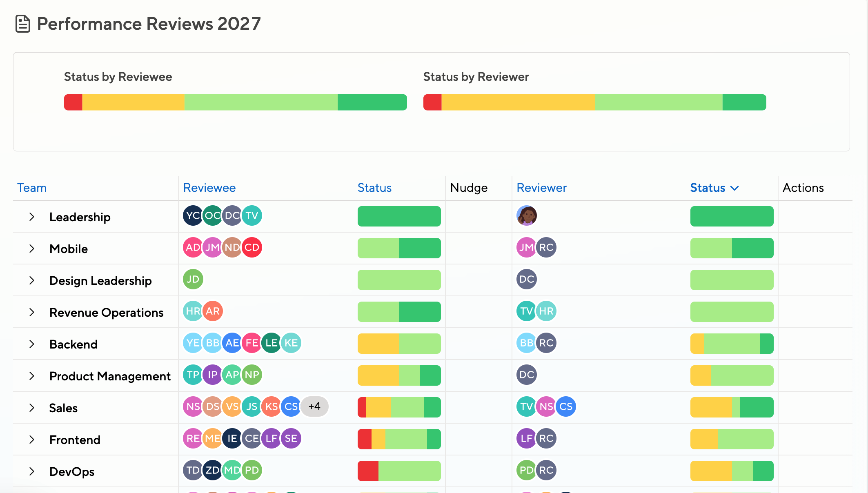Screen dimensions: 868x493
Task: Select the JD avatar in Design Leadership
Action: [x=193, y=279]
